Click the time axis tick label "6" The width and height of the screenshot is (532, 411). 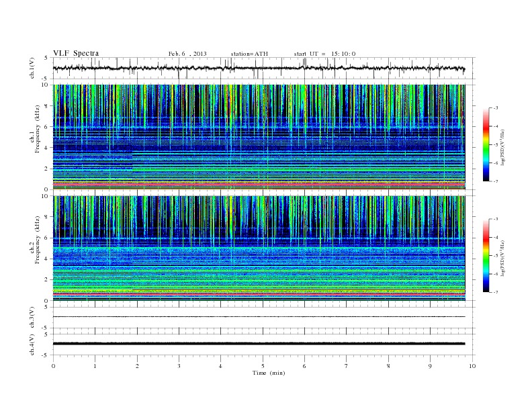click(x=304, y=366)
